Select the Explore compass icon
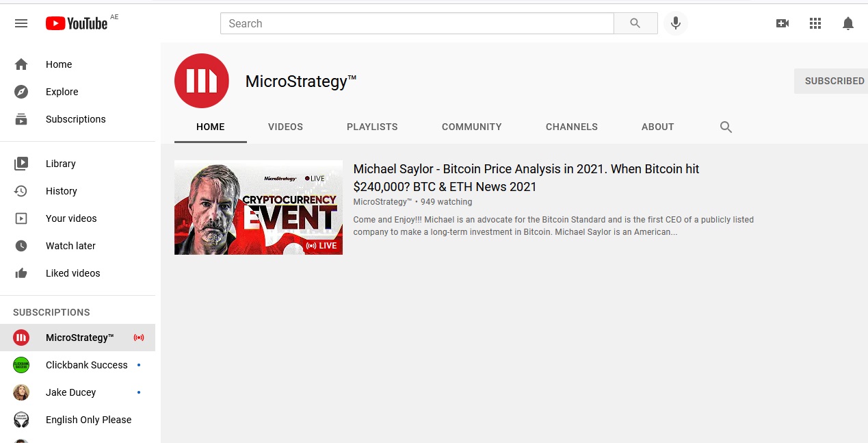 point(21,92)
